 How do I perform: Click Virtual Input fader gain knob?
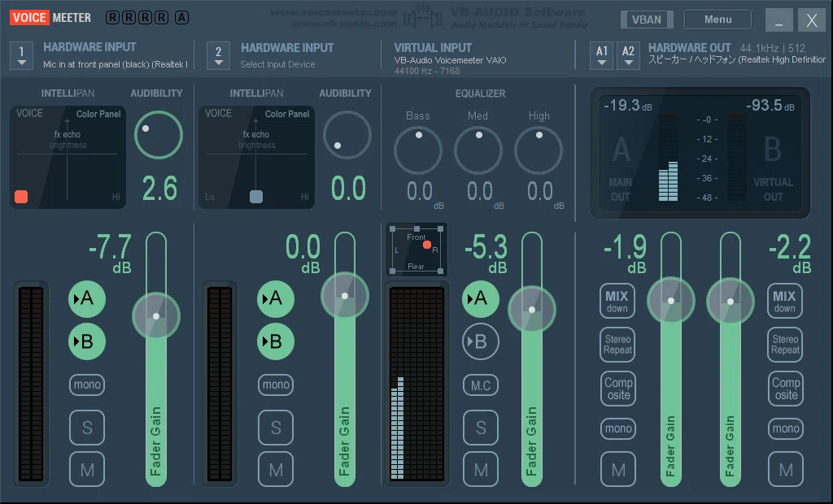coord(532,310)
